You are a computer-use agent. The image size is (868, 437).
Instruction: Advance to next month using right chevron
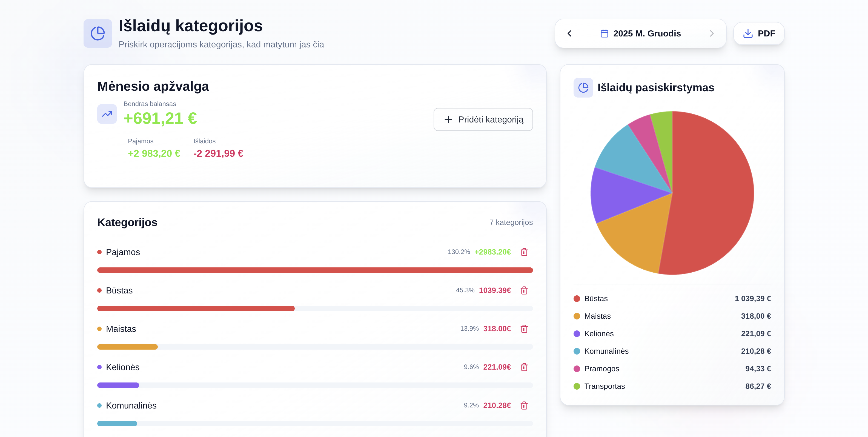pyautogui.click(x=712, y=33)
